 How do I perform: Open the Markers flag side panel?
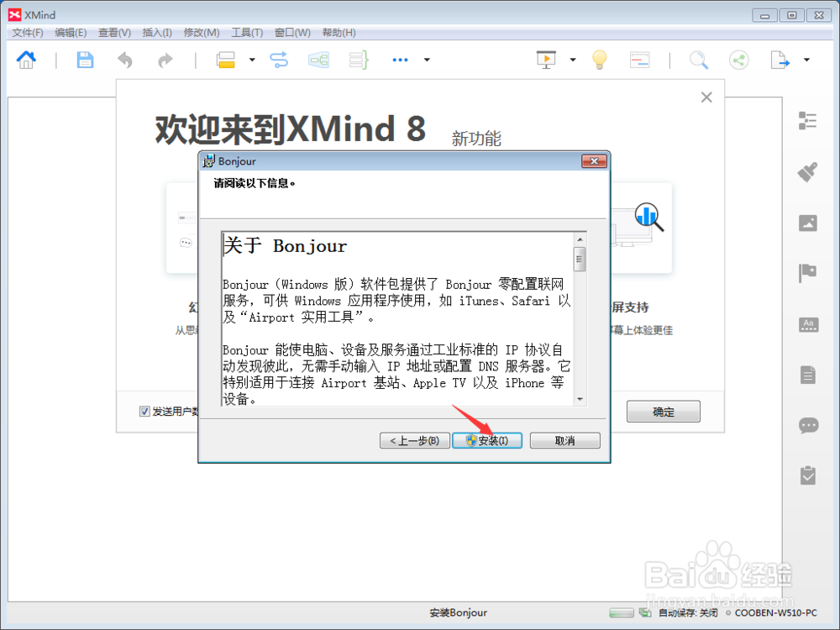coord(807,273)
